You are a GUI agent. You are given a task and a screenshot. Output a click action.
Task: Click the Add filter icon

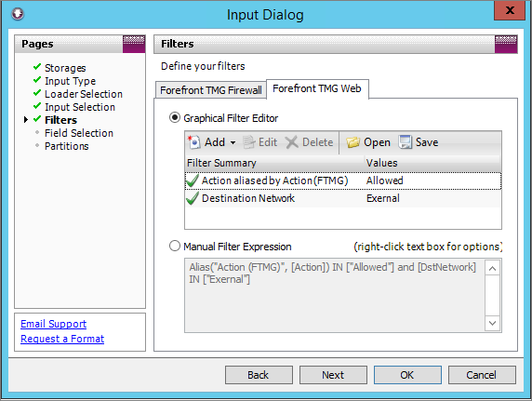[x=194, y=142]
